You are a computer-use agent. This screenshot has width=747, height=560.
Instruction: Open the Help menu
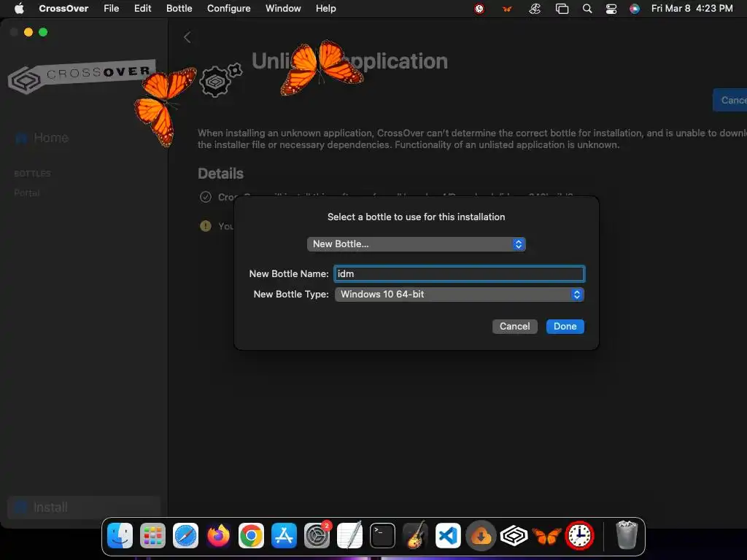pyautogui.click(x=326, y=8)
